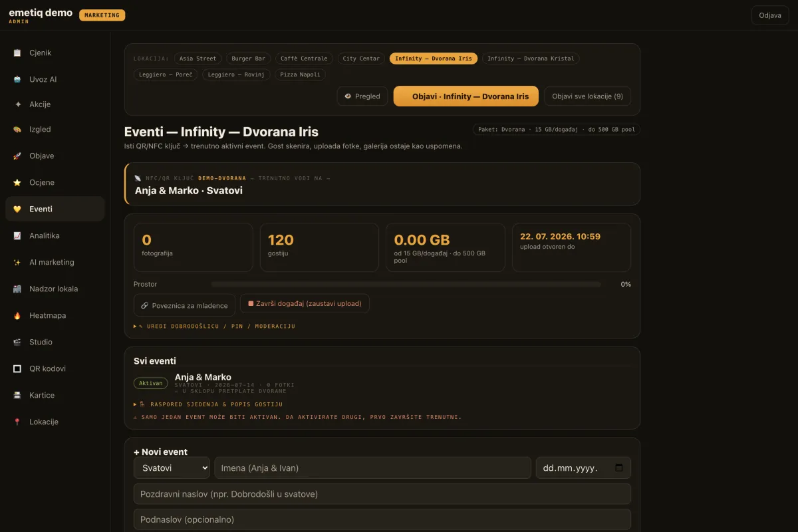This screenshot has width=798, height=532.
Task: Click the Imena (Anja & Ivan) field
Action: 372,467
